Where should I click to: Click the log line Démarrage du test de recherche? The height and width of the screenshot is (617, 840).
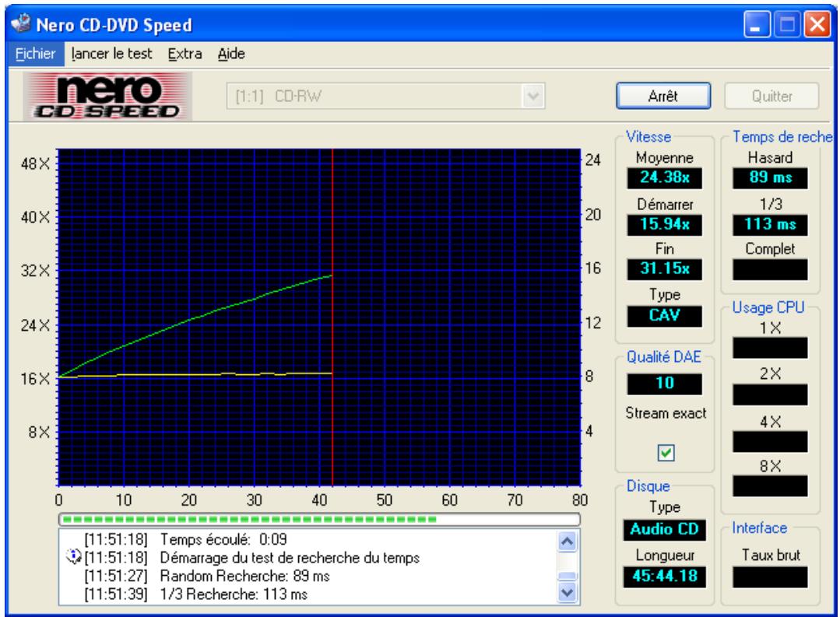tap(251, 558)
